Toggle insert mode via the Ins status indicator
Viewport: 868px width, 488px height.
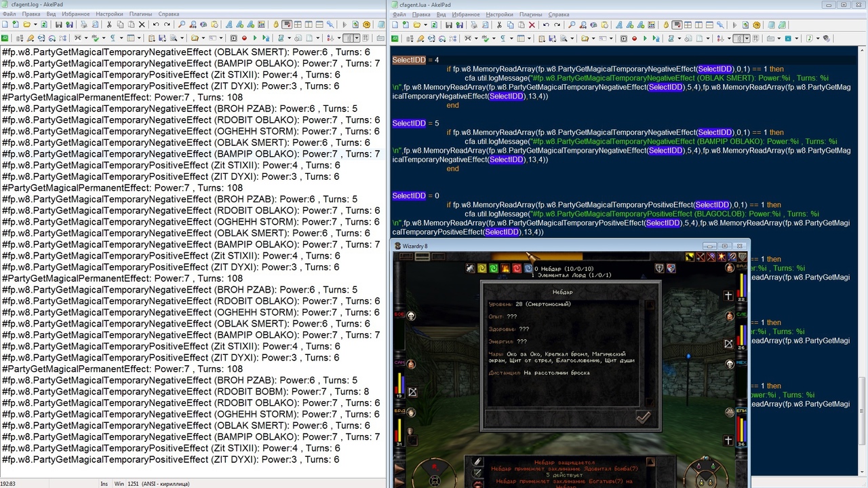(x=104, y=483)
